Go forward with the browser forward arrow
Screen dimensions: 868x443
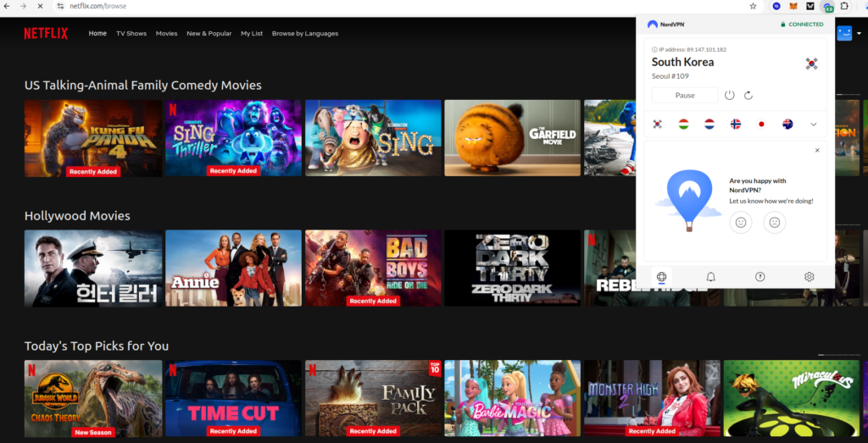tap(23, 6)
